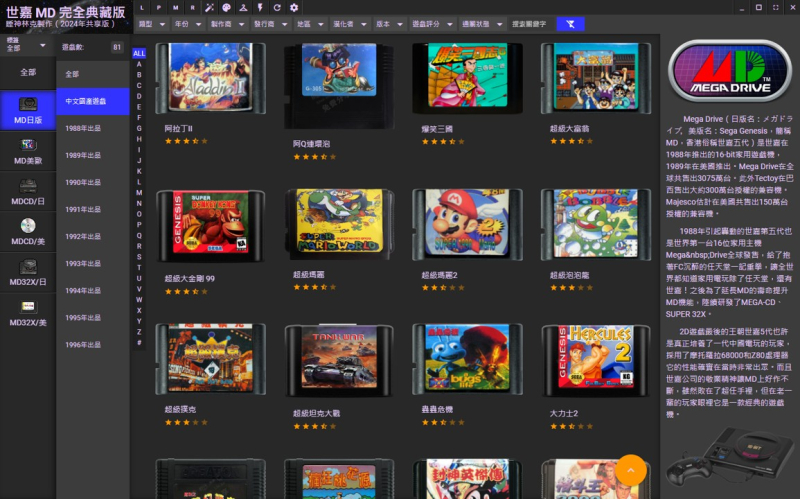Click the clothes hanger skin icon

pos(243,8)
